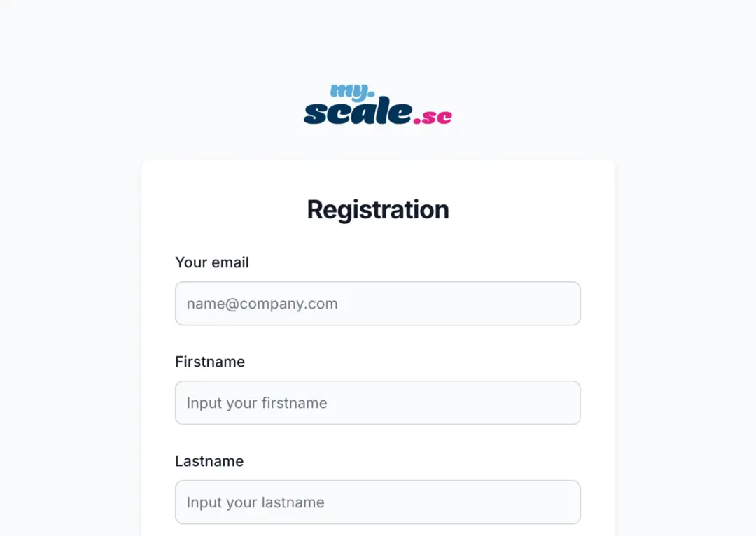Click the Registration heading
Screen dimensions: 756x536
click(x=378, y=210)
